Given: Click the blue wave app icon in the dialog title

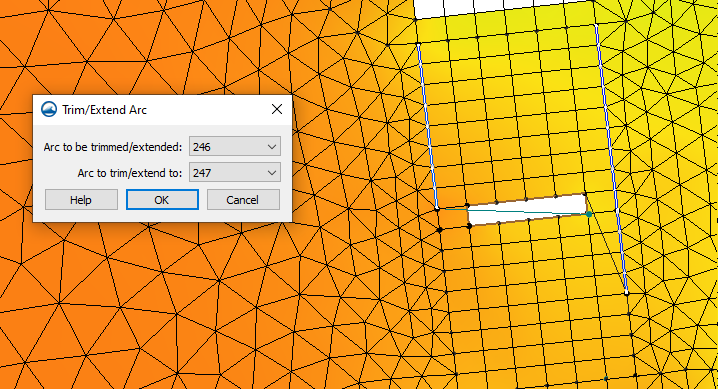Looking at the screenshot, I should coord(49,109).
